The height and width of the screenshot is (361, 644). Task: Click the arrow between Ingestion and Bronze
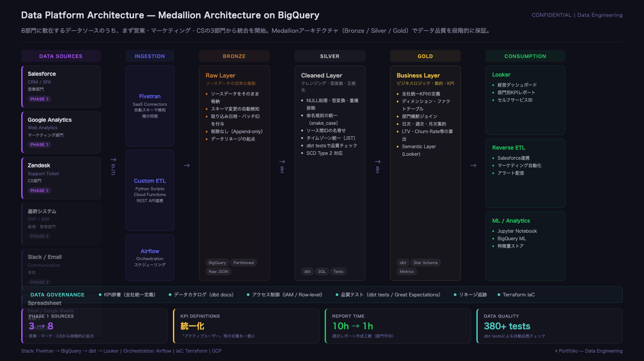pyautogui.click(x=187, y=165)
